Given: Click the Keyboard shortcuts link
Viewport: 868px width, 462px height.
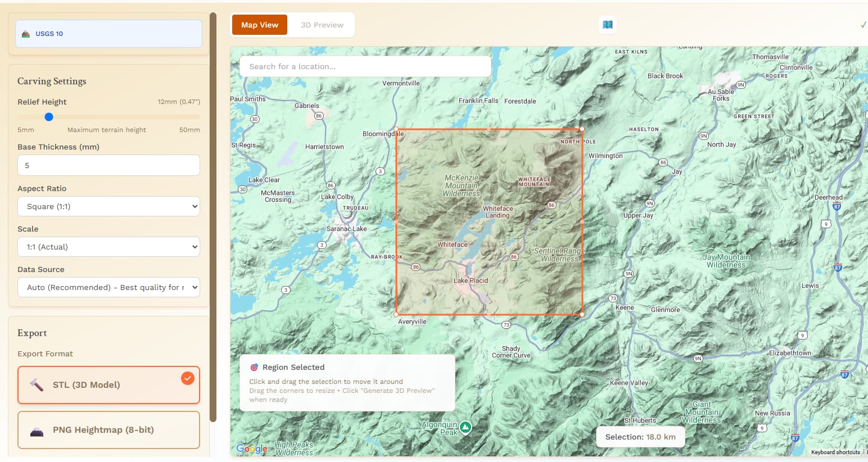Looking at the screenshot, I should click(835, 452).
